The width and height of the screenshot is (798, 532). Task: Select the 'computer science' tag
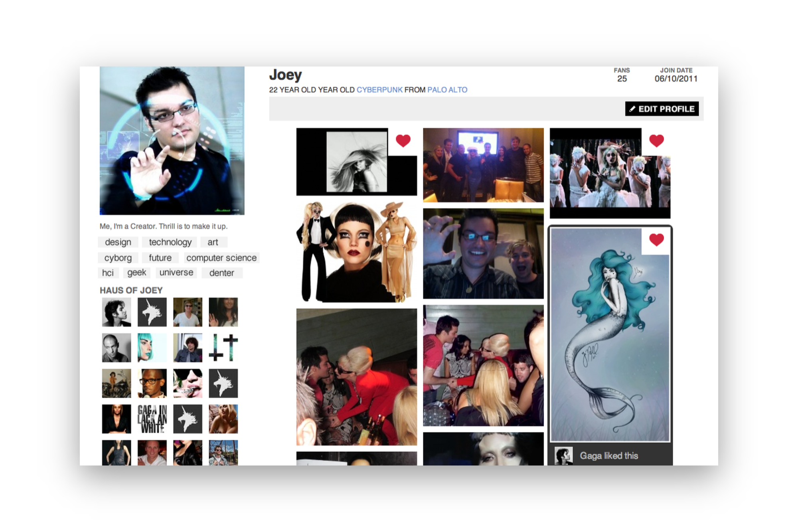click(221, 258)
